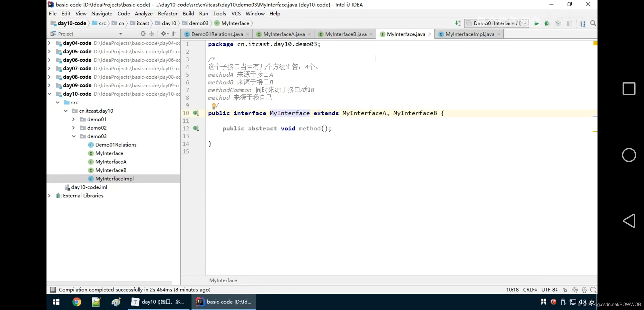
Task: Open the Build menu
Action: pyautogui.click(x=188, y=14)
